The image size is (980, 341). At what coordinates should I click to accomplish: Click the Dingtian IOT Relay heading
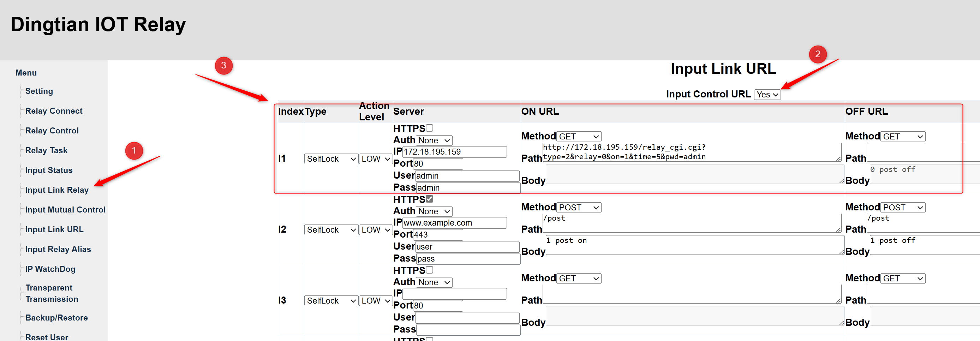point(98,24)
